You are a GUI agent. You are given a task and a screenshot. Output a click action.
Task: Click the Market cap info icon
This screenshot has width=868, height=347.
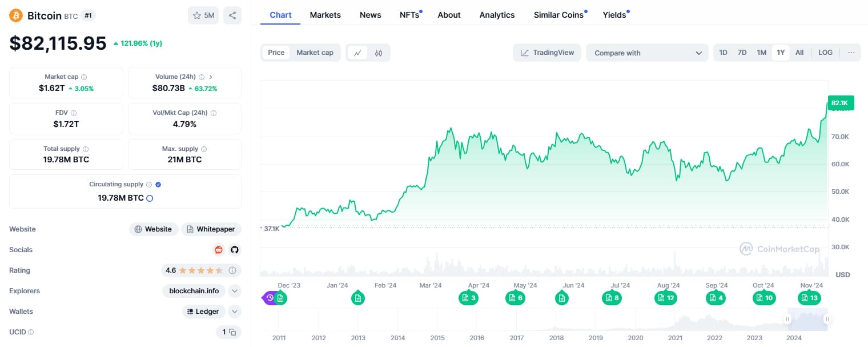[84, 77]
